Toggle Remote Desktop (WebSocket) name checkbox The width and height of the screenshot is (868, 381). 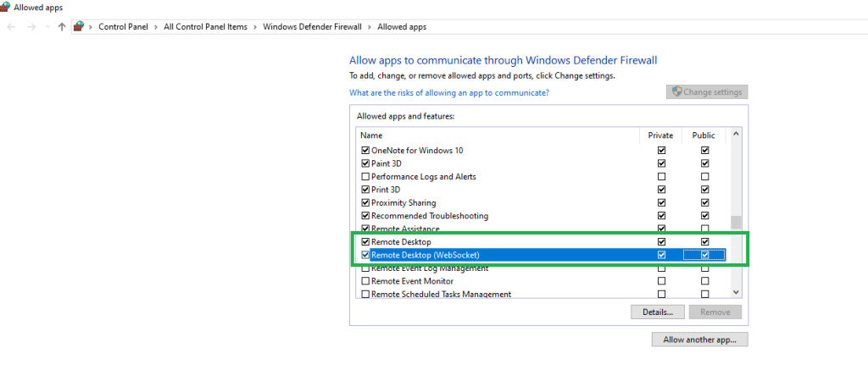pos(365,255)
